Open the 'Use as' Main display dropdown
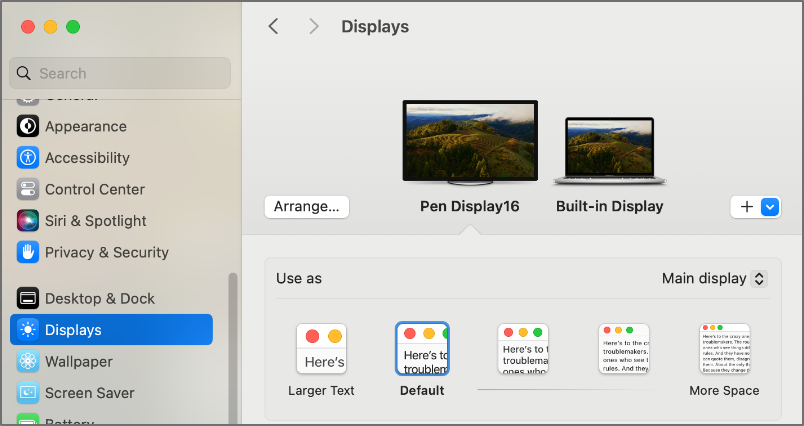Viewport: 804px width, 426px height. pos(714,278)
